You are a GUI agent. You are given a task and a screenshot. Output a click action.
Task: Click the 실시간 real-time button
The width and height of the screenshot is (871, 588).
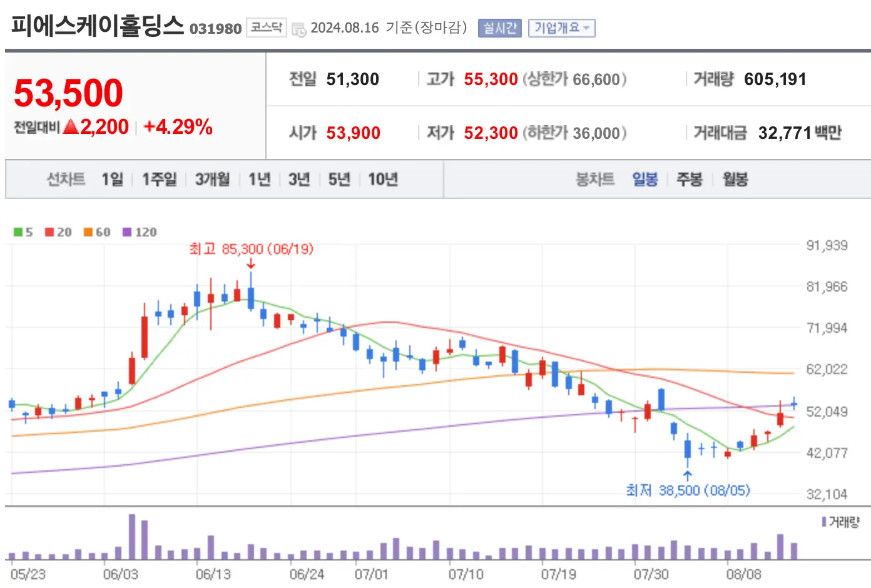pyautogui.click(x=499, y=28)
